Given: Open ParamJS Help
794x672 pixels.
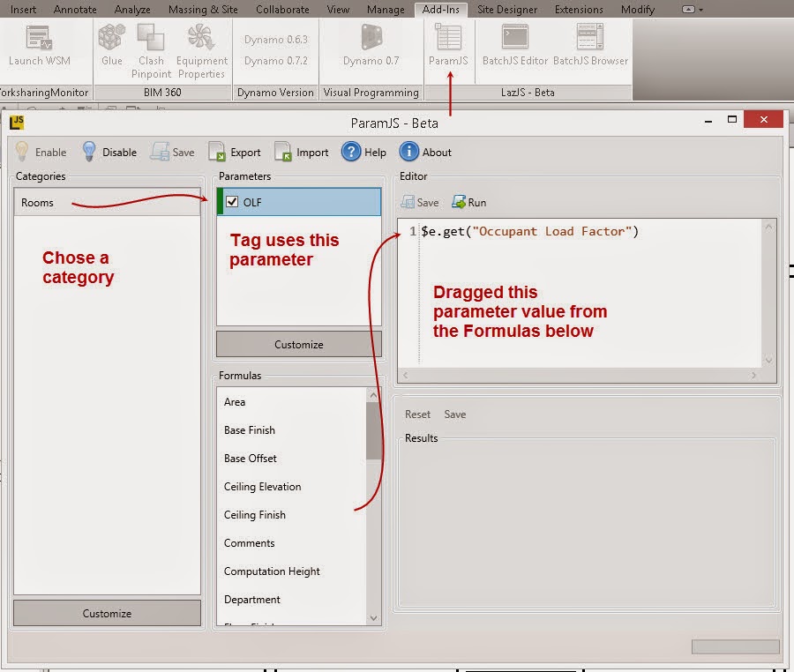Looking at the screenshot, I should pyautogui.click(x=363, y=152).
